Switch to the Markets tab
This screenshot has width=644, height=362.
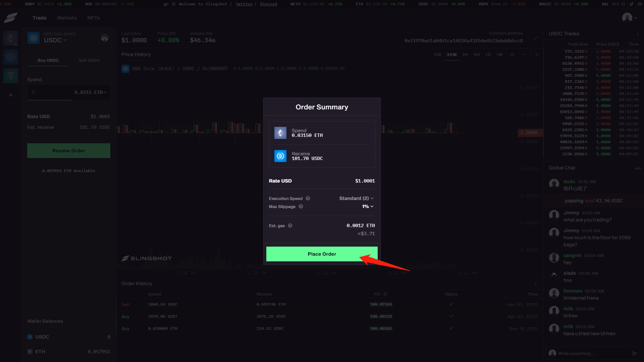(67, 18)
